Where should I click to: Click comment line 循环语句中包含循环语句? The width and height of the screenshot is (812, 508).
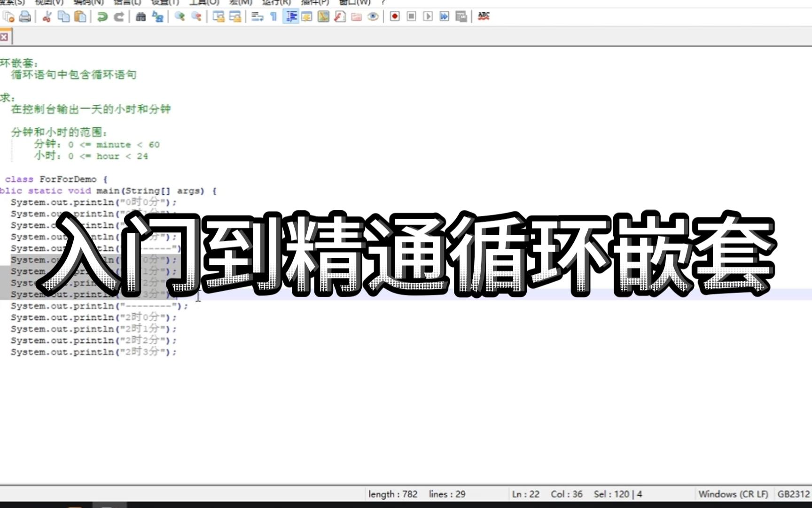[74, 75]
